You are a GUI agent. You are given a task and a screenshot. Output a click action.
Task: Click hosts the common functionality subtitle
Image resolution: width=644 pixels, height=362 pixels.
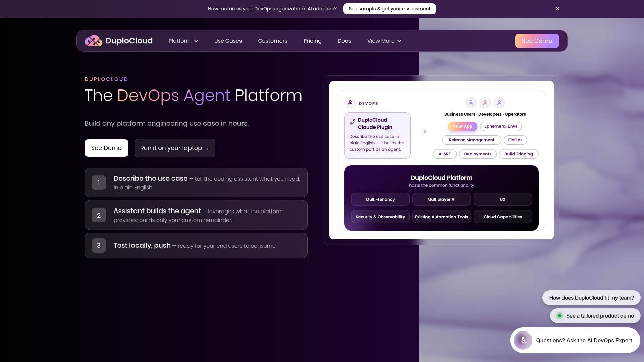coord(441,185)
